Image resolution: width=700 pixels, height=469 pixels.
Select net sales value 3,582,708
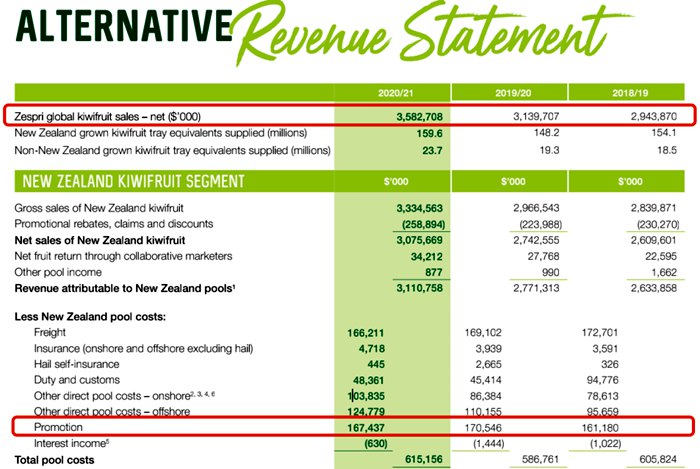click(419, 117)
